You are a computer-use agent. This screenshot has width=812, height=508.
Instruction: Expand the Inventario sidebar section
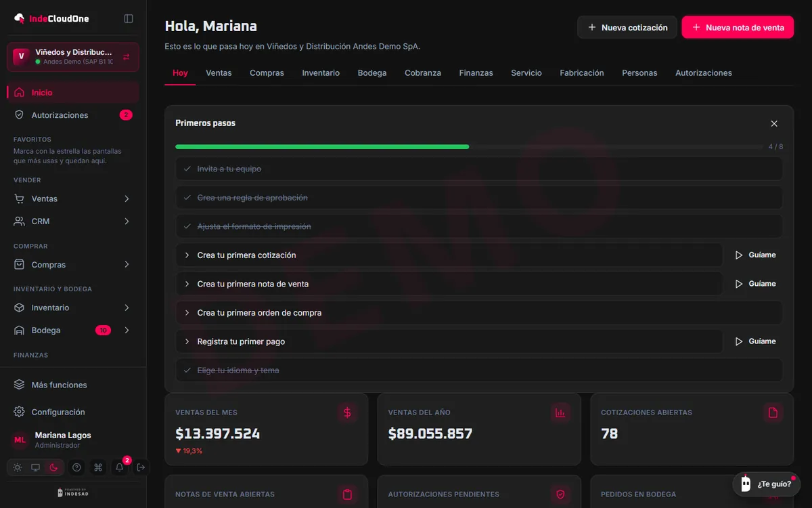(x=73, y=308)
